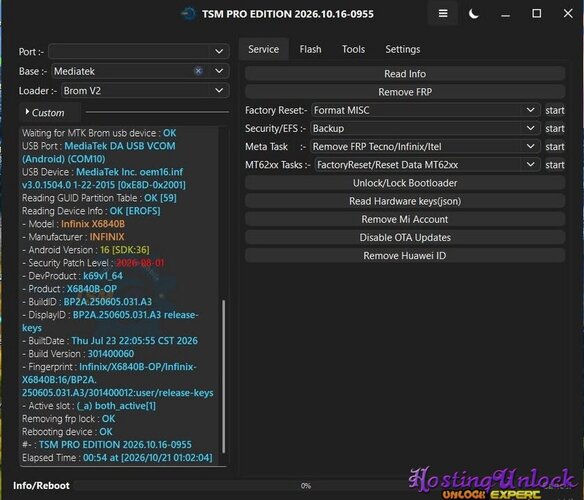Select log line Android Version 16 [SDK:36]
This screenshot has width=584, height=500.
[x=86, y=250]
